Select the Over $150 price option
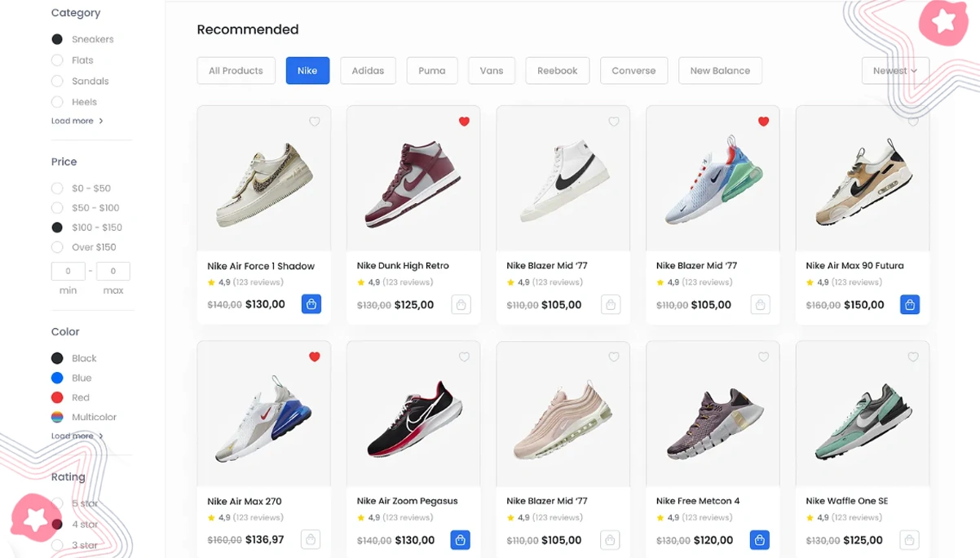980x558 pixels. 57,247
